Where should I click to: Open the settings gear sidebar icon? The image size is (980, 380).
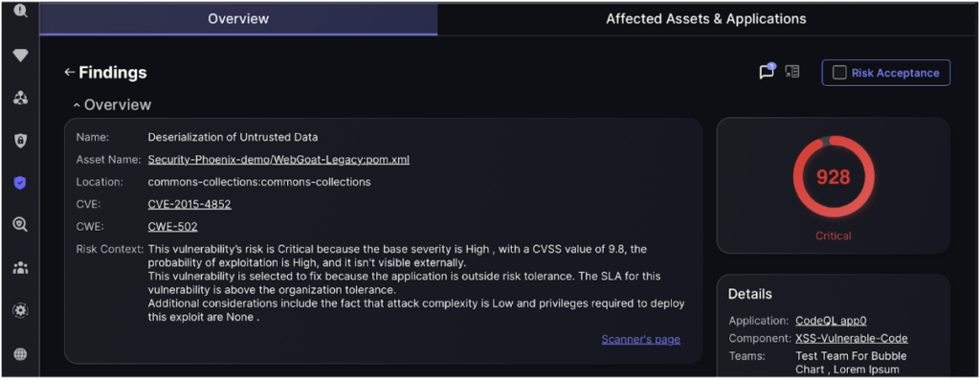[20, 311]
